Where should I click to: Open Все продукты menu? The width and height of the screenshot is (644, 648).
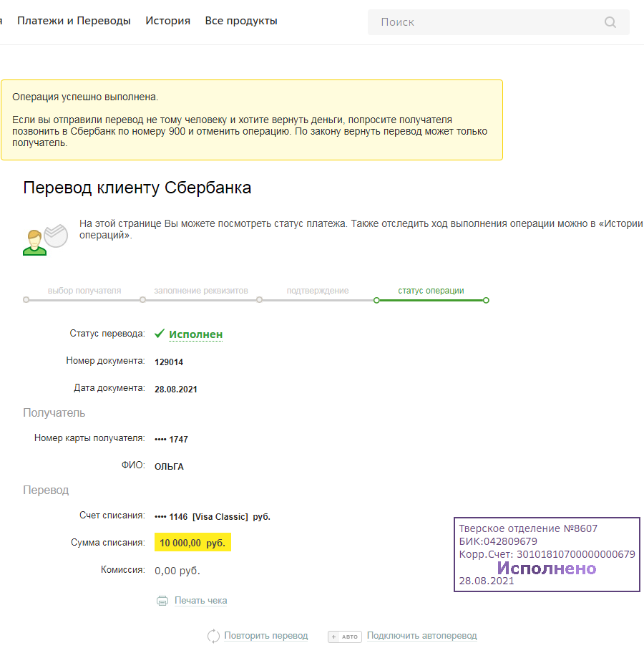241,21
